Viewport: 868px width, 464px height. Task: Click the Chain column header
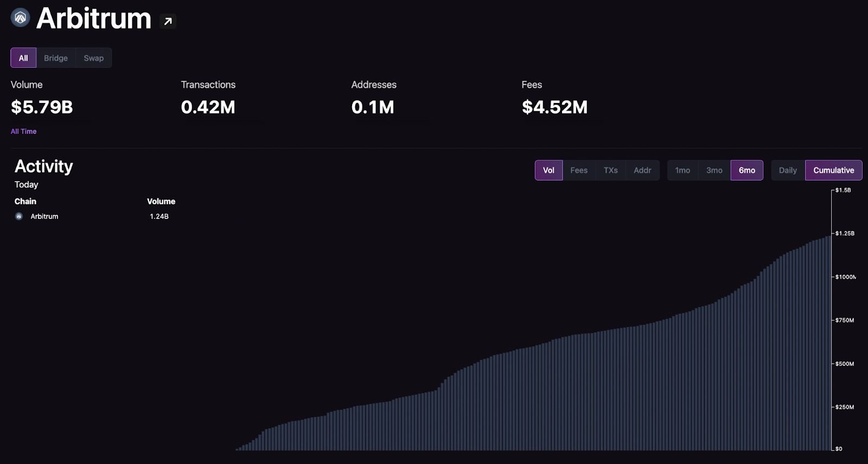coord(25,201)
